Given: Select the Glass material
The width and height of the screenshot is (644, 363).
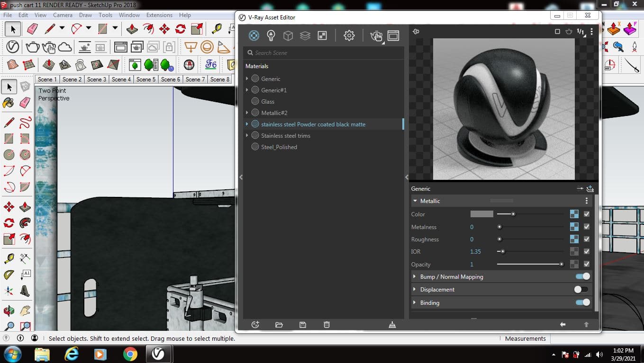Looking at the screenshot, I should 268,101.
